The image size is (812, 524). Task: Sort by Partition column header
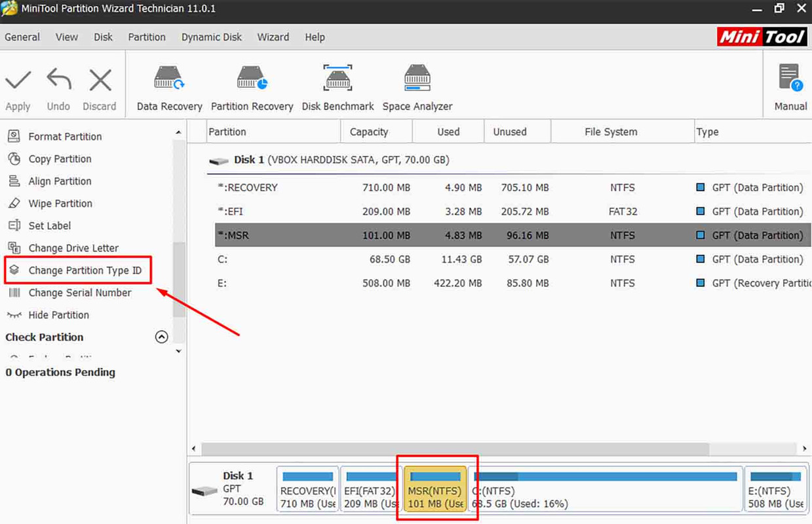pos(273,132)
